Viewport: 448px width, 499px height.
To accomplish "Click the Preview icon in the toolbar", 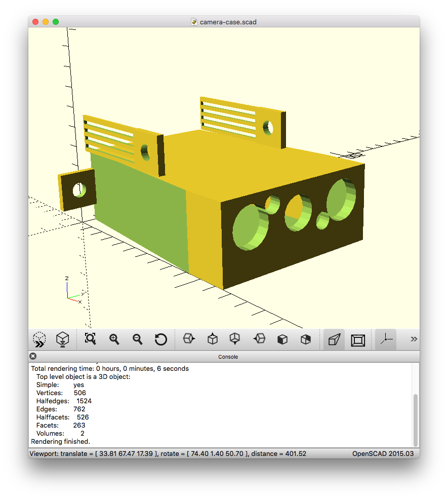I will point(39,339).
